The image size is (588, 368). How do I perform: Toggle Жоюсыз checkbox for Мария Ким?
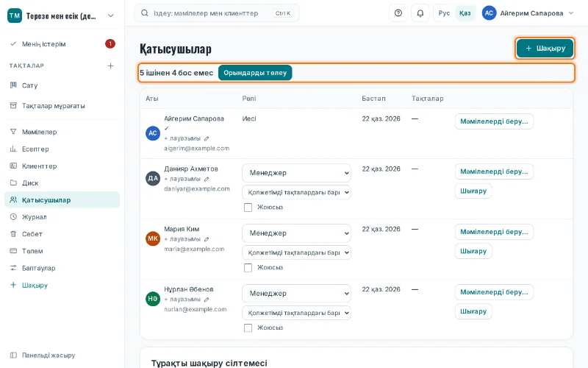pyautogui.click(x=248, y=267)
